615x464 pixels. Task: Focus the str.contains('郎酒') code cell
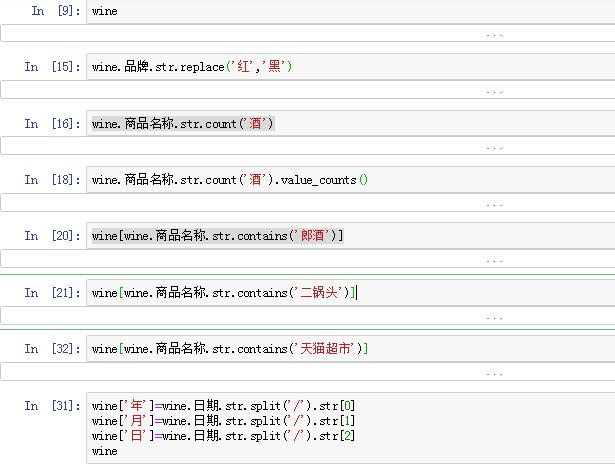click(350, 236)
